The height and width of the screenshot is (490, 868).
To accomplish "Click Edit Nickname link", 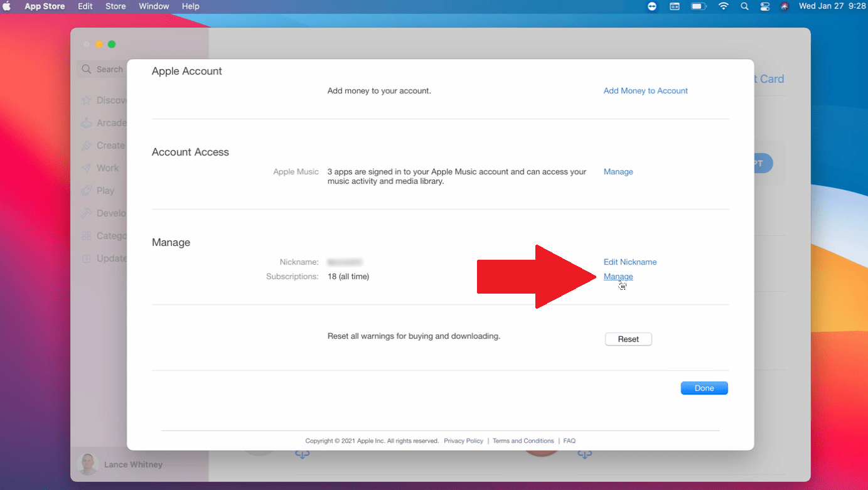I will (x=630, y=262).
